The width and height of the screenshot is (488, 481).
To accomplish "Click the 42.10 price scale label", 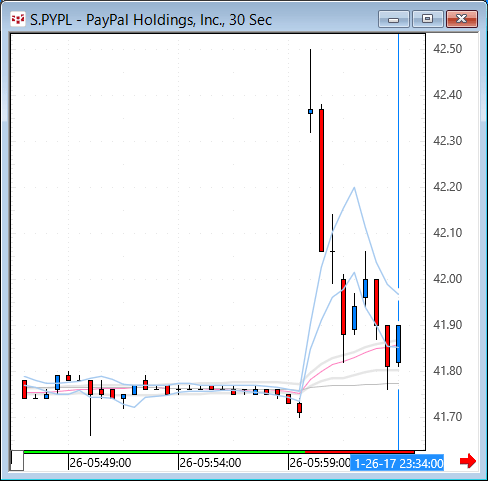I will pos(447,233).
